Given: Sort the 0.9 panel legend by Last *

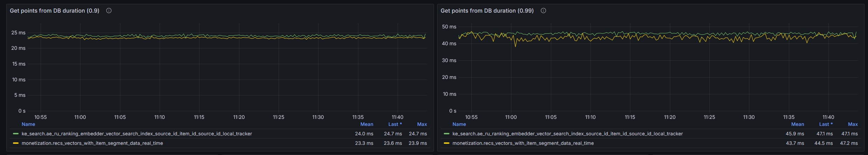Looking at the screenshot, I should click(x=395, y=124).
